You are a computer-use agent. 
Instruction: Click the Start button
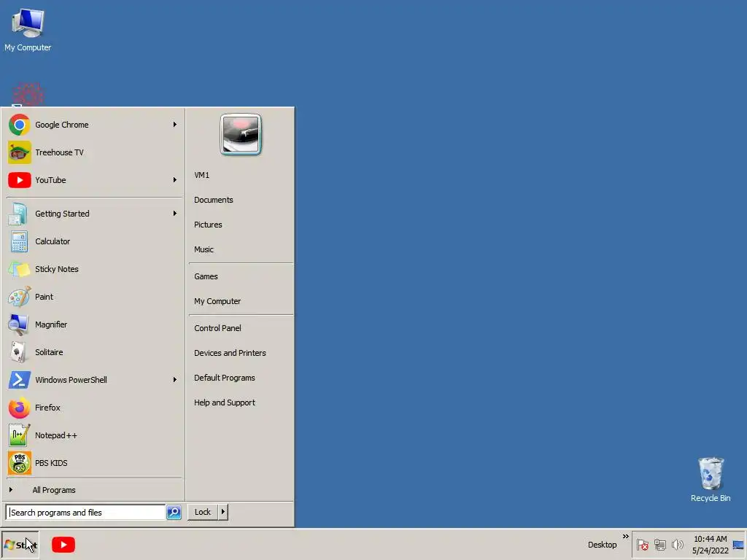20,545
